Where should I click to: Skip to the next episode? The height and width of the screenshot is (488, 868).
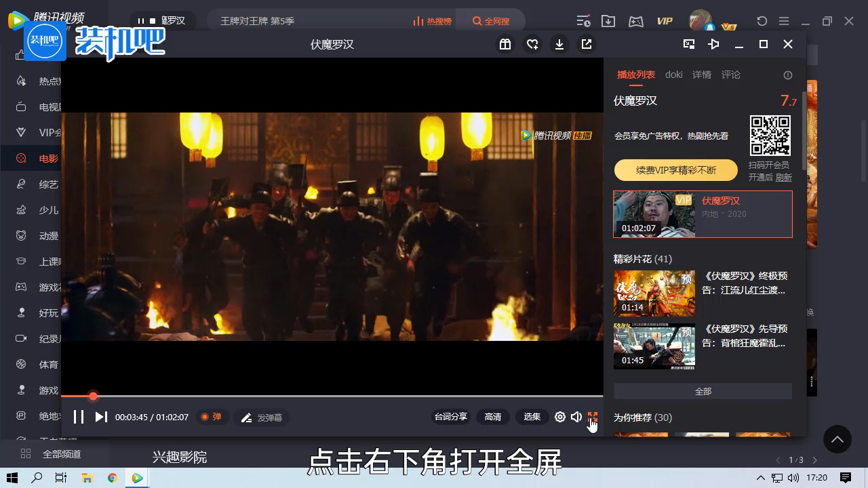pyautogui.click(x=101, y=417)
